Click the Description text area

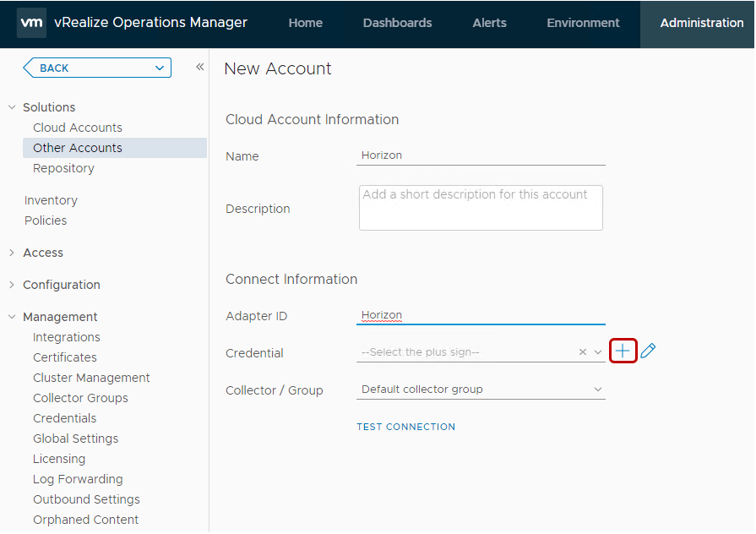tap(480, 207)
